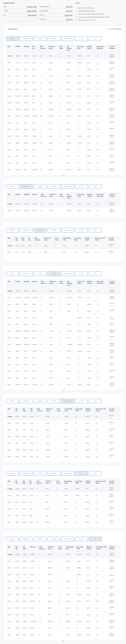126x644 pixels.
Task: Open the 'permitted times' link in Rules
Action: pyautogui.click(x=92, y=20)
